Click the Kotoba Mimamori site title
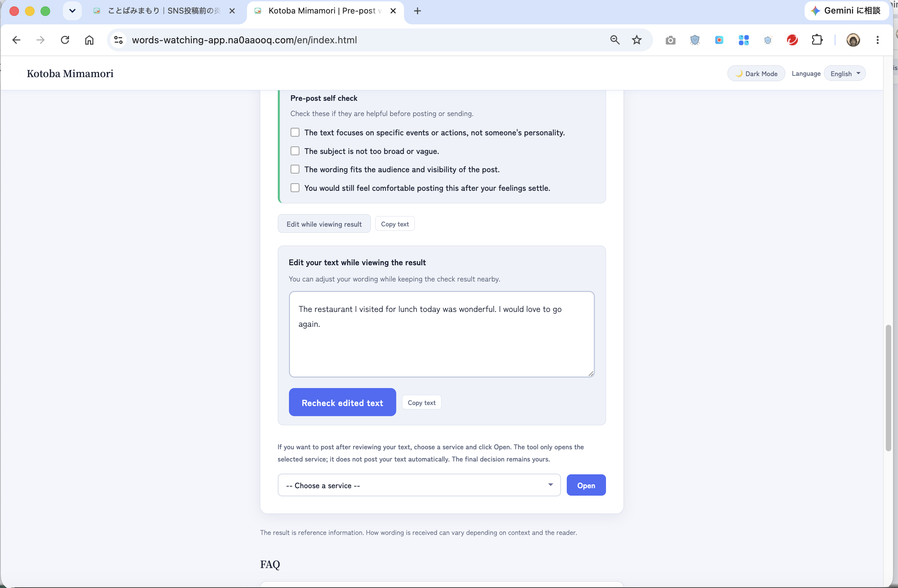The width and height of the screenshot is (898, 588). [70, 73]
